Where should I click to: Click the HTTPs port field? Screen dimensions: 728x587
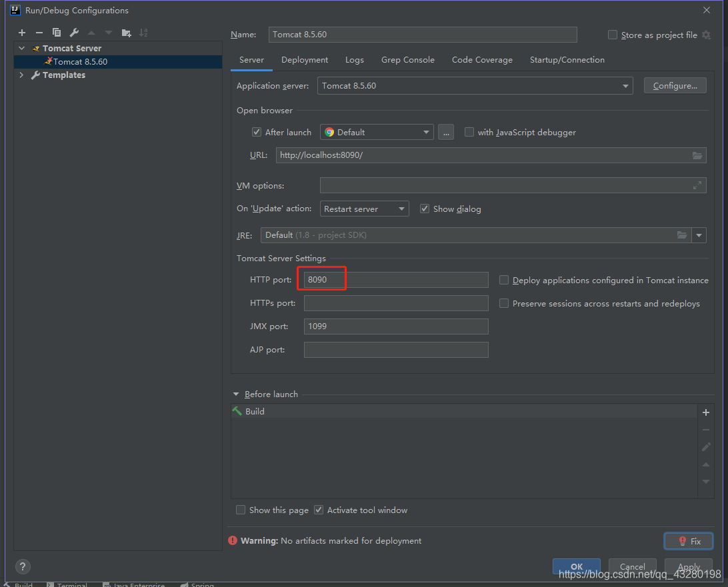click(396, 303)
